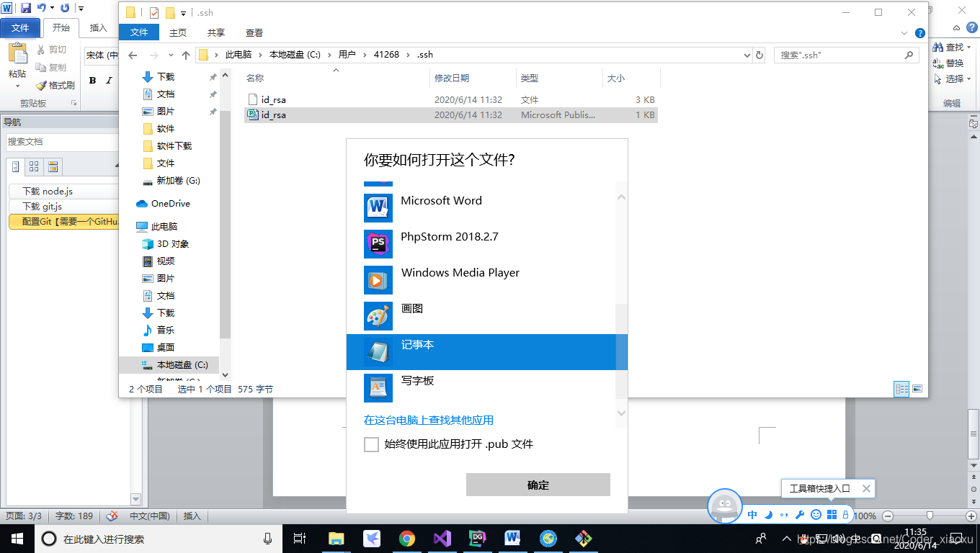This screenshot has width=980, height=553.
Task: Tick 始终使用此应用打开 .pub 文件 checkbox
Action: coord(371,444)
